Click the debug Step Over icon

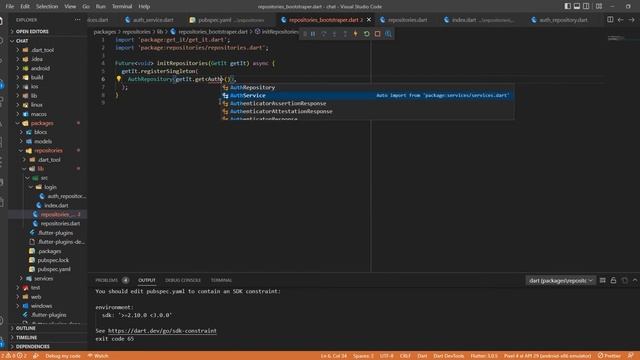(324, 34)
